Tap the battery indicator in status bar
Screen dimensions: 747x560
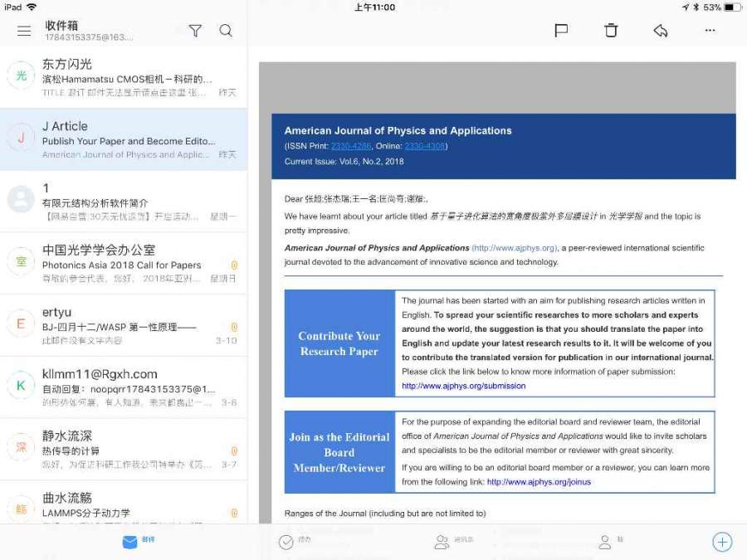pyautogui.click(x=732, y=7)
